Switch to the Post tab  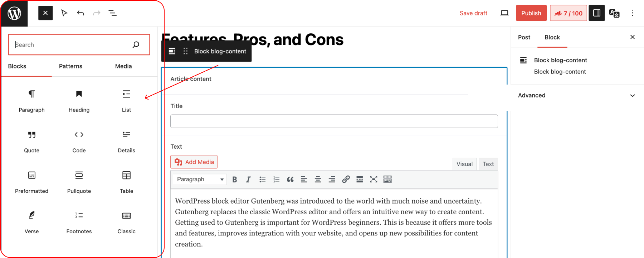(524, 37)
